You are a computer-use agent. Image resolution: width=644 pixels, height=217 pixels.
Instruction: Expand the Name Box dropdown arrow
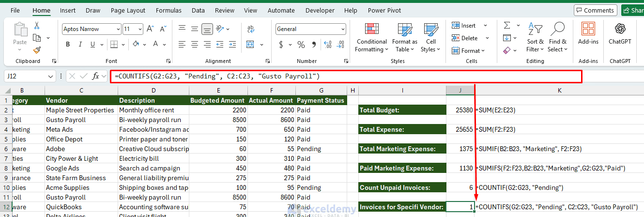pos(51,76)
